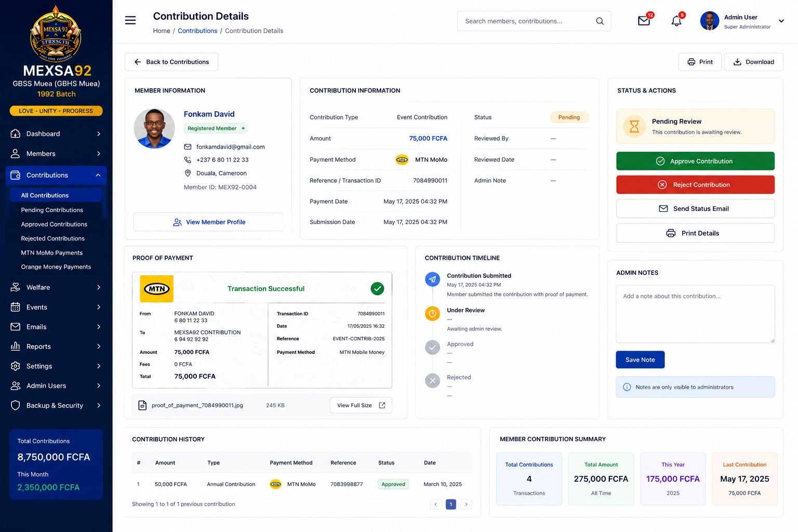Expand the Settings menu chevron
Image resolution: width=798 pixels, height=532 pixels.
pyautogui.click(x=98, y=366)
